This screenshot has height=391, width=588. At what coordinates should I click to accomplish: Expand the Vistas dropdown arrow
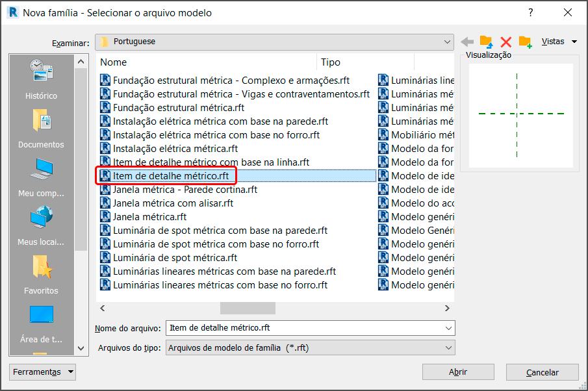tap(574, 41)
